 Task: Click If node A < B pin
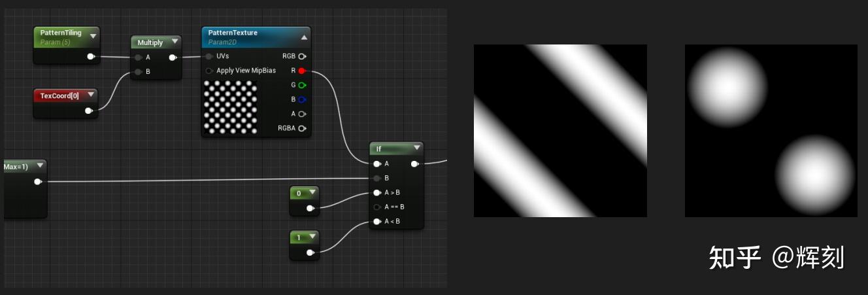tap(377, 222)
